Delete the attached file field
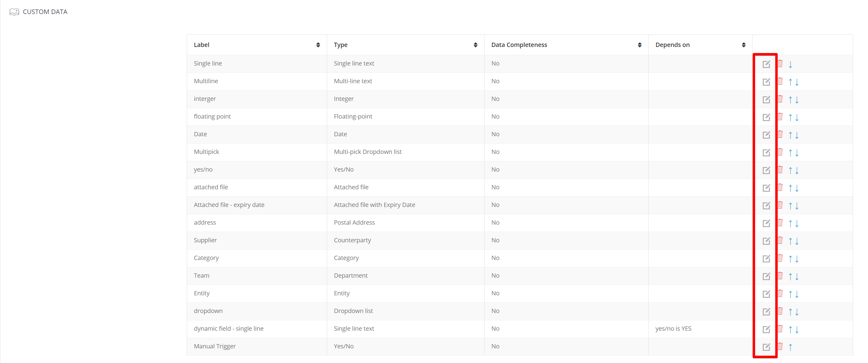 tap(780, 187)
